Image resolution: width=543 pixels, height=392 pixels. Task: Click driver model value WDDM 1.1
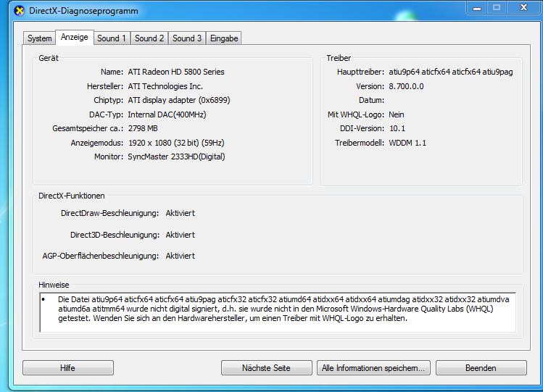point(407,143)
